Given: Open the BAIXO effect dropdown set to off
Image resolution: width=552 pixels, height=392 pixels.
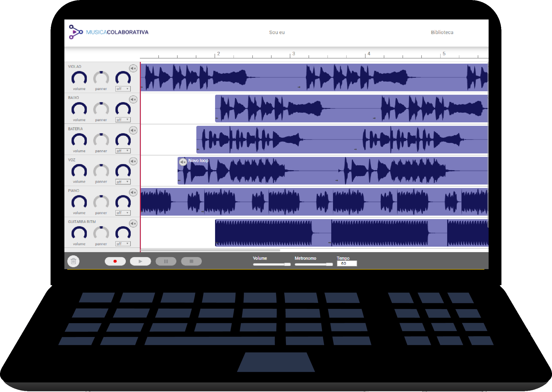Looking at the screenshot, I should coord(123,120).
